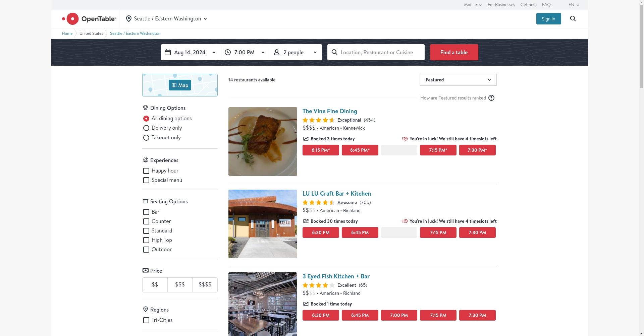Open Get help link
The height and width of the screenshot is (336, 644).
click(x=528, y=5)
